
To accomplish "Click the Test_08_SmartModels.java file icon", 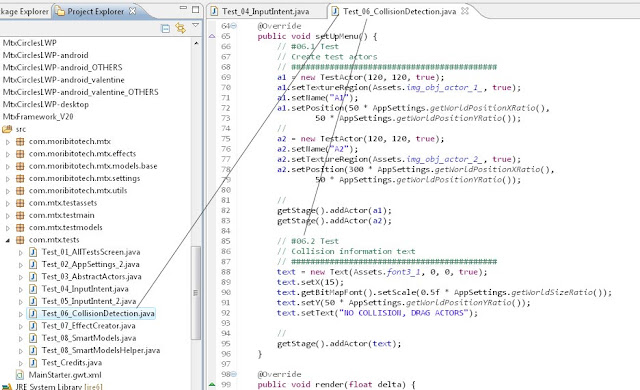I will tap(33, 338).
